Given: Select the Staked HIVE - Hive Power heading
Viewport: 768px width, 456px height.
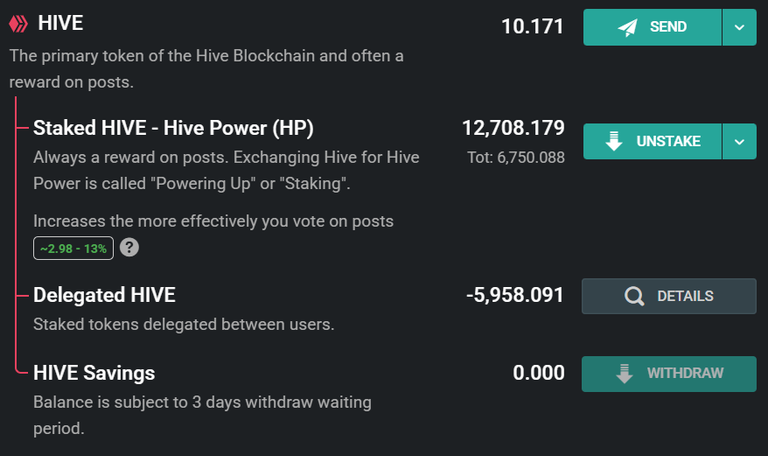Looking at the screenshot, I should coord(173,128).
